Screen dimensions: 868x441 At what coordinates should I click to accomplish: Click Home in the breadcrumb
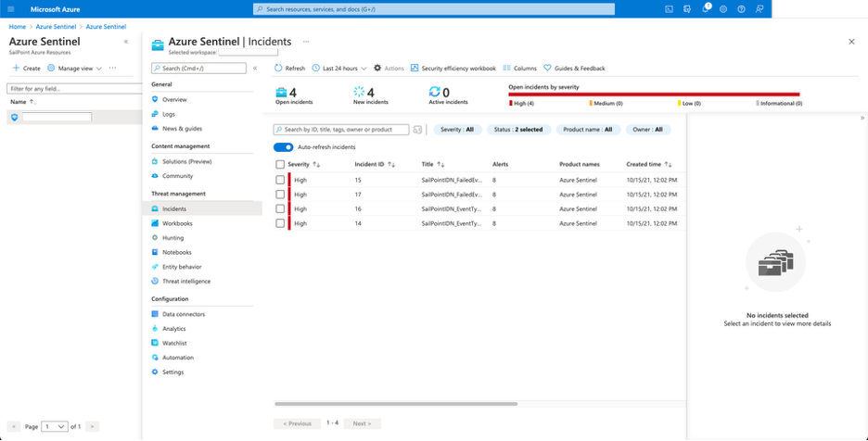point(18,27)
